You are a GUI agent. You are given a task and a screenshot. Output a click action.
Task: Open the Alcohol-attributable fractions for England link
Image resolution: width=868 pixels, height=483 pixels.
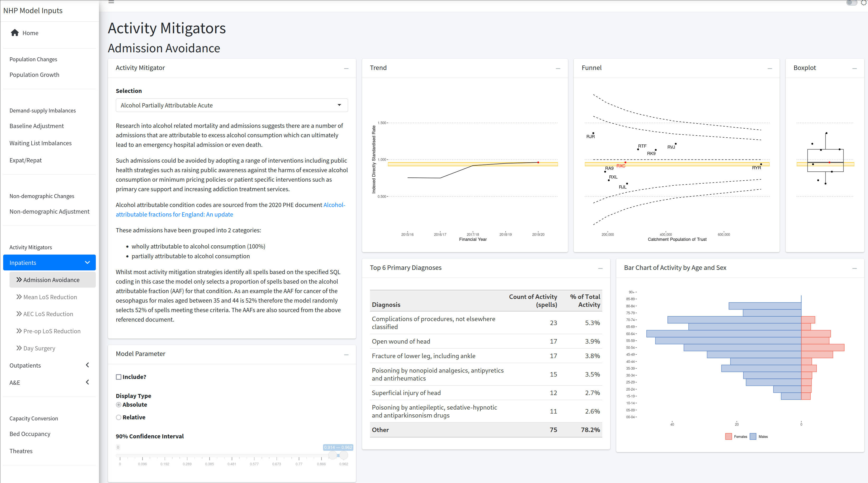pos(174,214)
